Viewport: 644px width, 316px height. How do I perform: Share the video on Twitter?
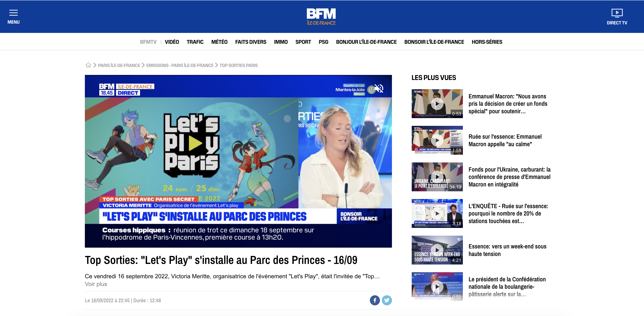pos(387,300)
